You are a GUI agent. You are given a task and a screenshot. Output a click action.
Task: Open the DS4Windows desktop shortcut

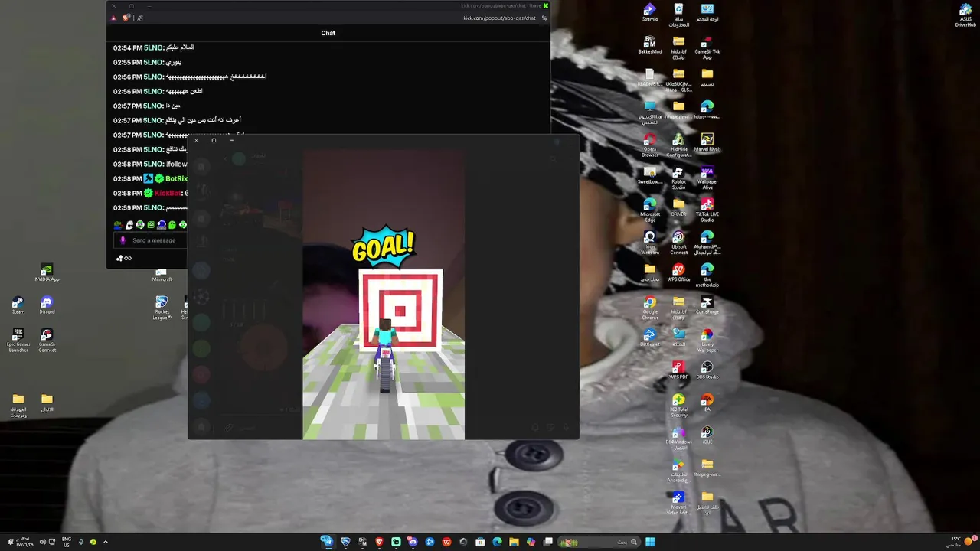pyautogui.click(x=678, y=439)
